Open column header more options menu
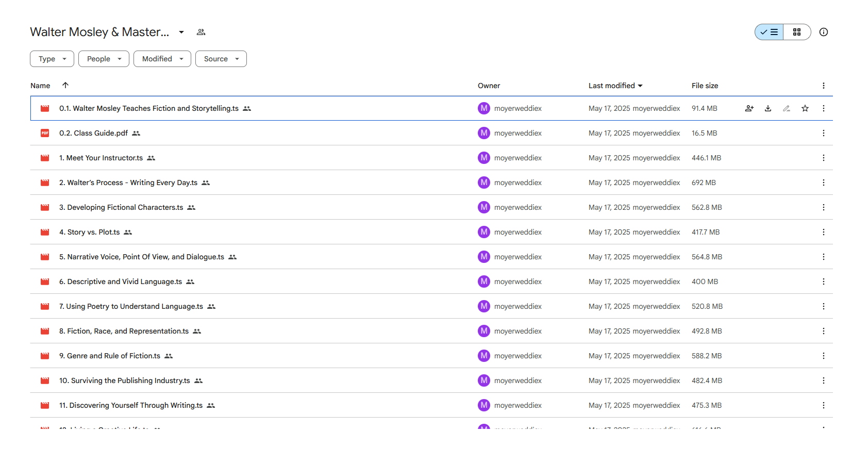 824,86
